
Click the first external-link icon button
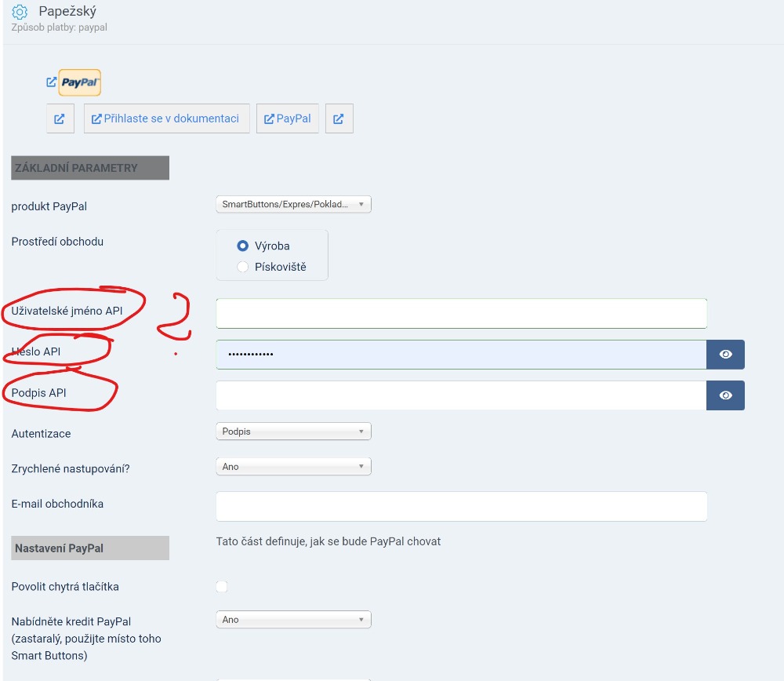coord(60,119)
